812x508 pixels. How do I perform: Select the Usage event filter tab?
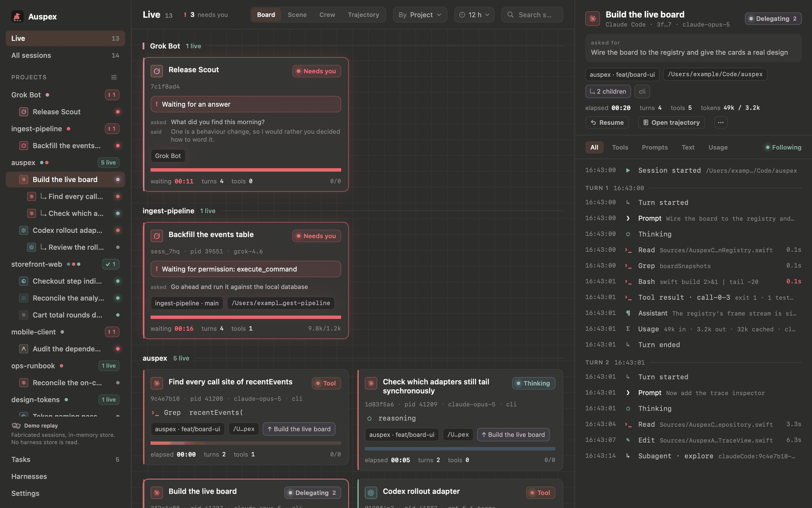(718, 147)
